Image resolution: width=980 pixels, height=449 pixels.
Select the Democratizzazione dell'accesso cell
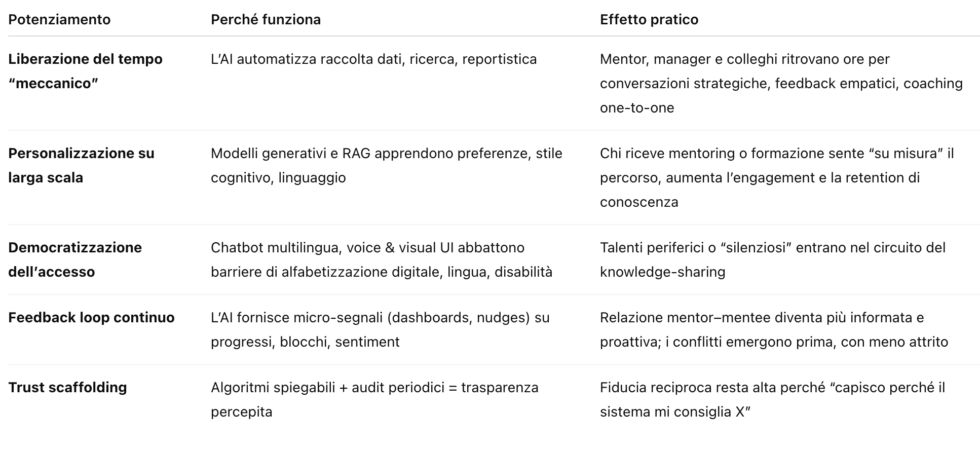(75, 259)
